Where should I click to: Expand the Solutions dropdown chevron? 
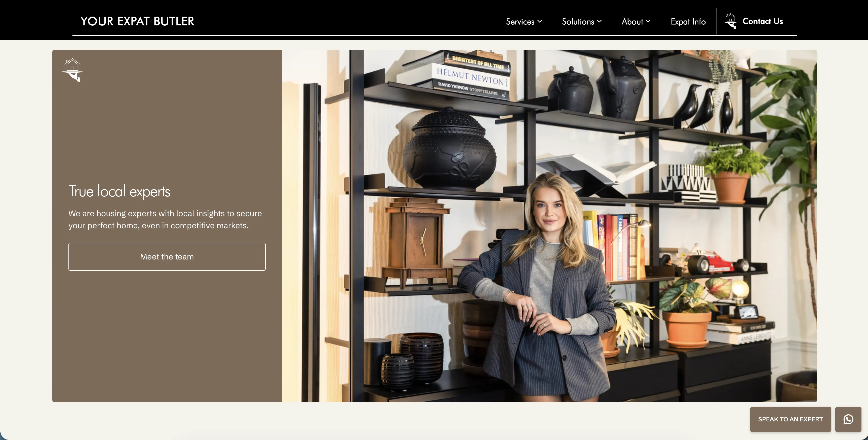click(600, 21)
